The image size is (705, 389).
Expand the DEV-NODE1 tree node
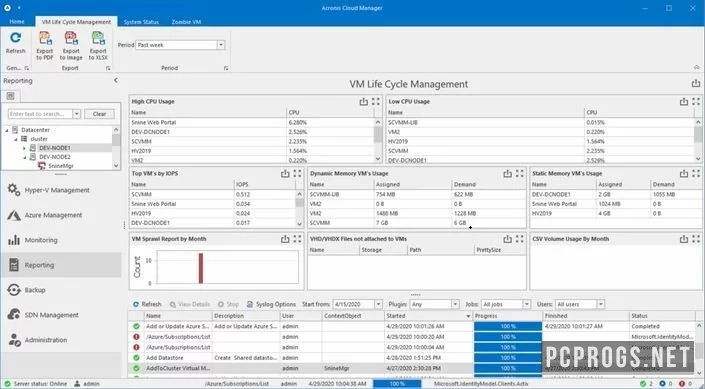click(x=24, y=148)
